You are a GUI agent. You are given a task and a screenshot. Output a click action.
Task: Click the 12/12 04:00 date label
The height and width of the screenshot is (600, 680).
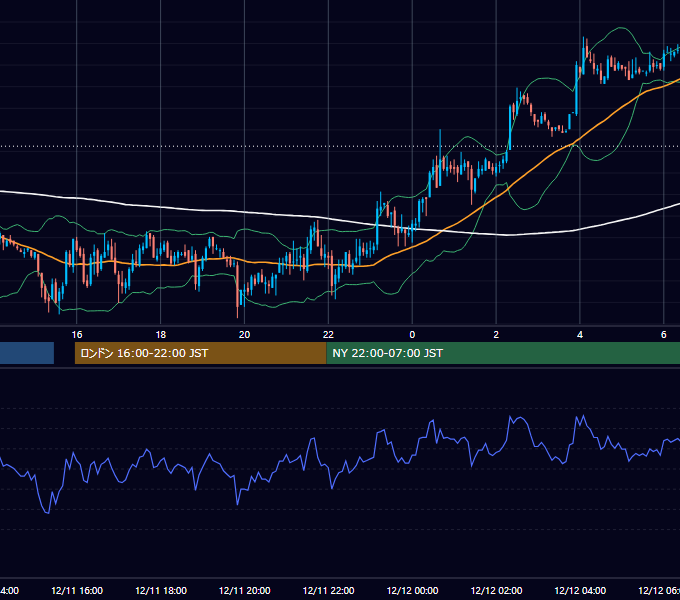click(x=580, y=591)
